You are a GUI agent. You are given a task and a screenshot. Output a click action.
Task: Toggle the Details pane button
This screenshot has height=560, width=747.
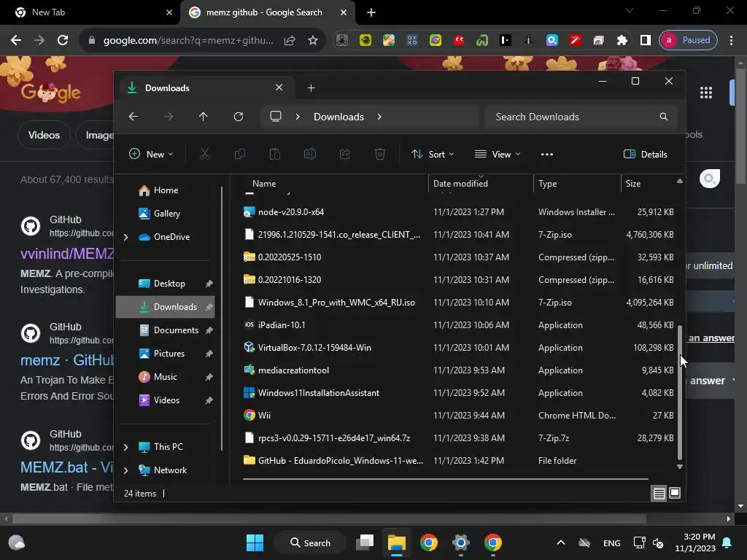[x=645, y=155]
